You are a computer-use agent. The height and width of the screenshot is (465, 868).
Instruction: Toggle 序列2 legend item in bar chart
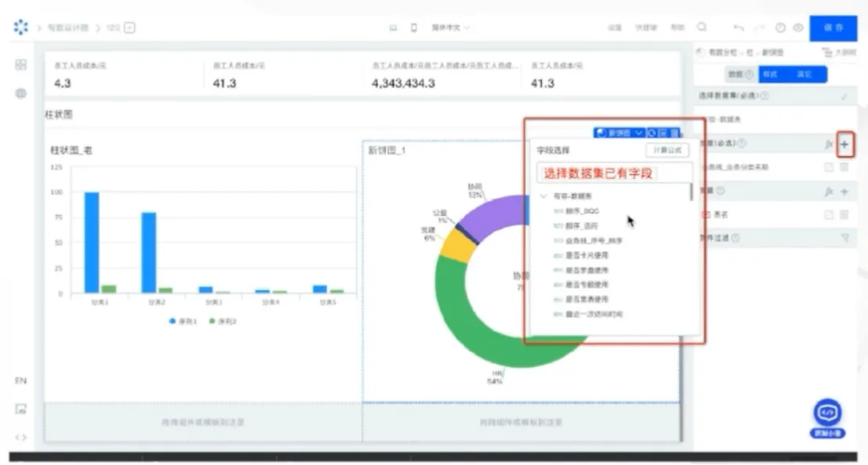point(223,321)
